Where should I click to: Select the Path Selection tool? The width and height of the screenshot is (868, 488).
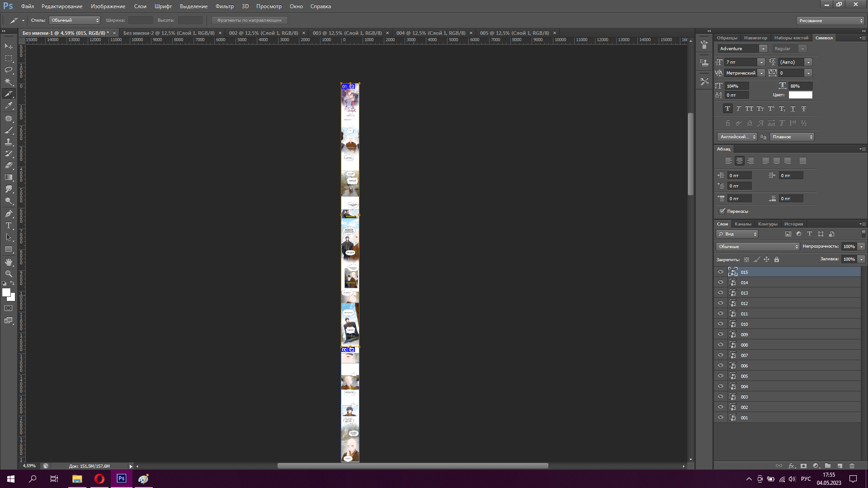9,237
